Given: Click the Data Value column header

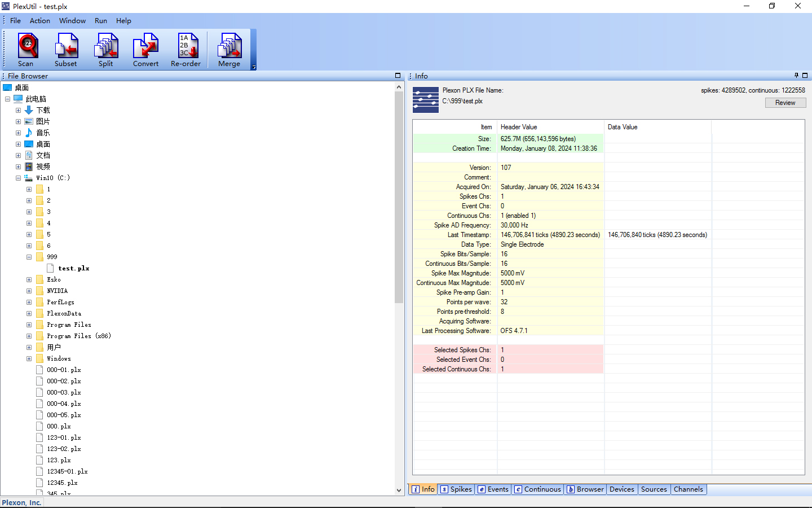Looking at the screenshot, I should click(657, 127).
